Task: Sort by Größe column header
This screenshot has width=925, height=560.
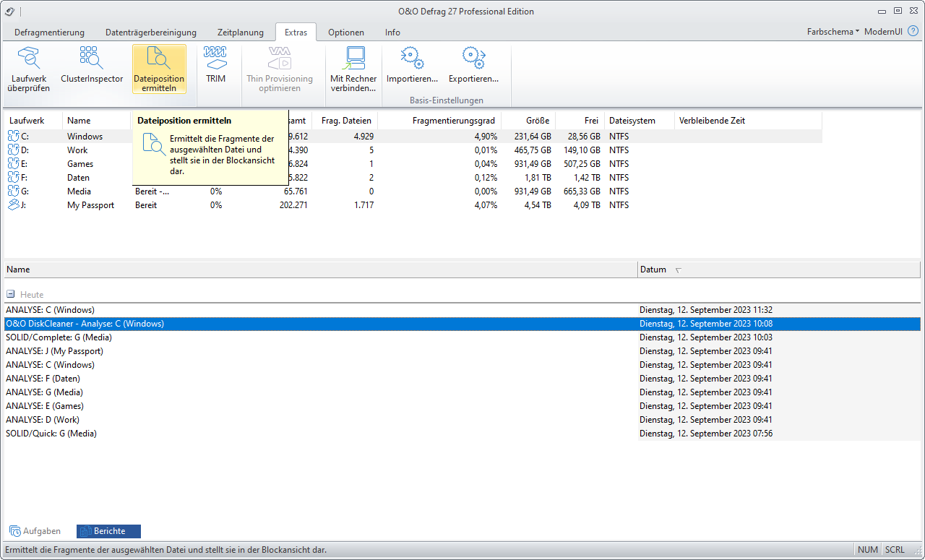Action: tap(528, 121)
